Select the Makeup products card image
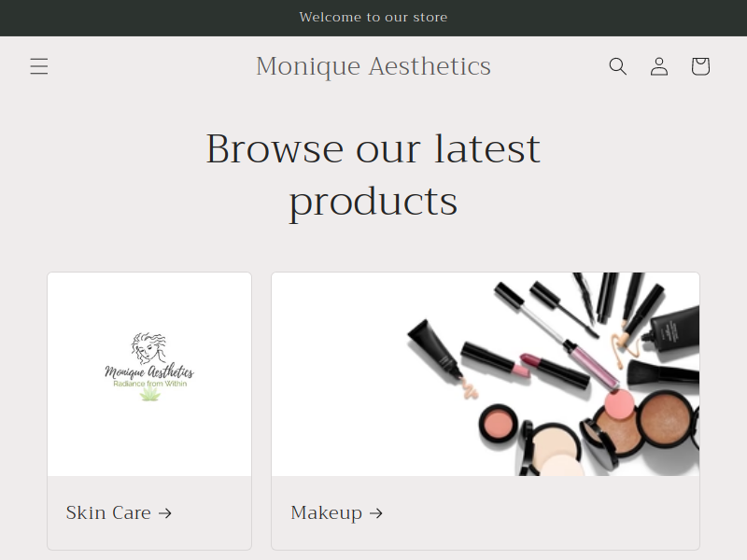This screenshot has height=560, width=747. 486,374
